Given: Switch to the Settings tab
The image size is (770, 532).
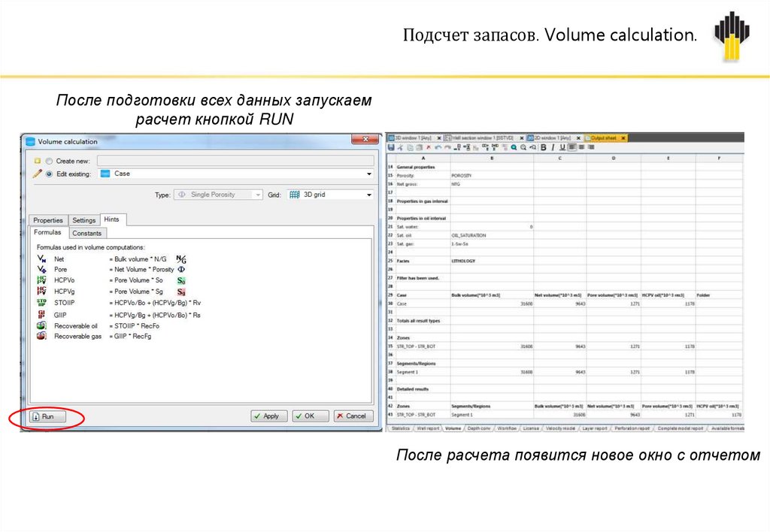Looking at the screenshot, I should point(84,220).
